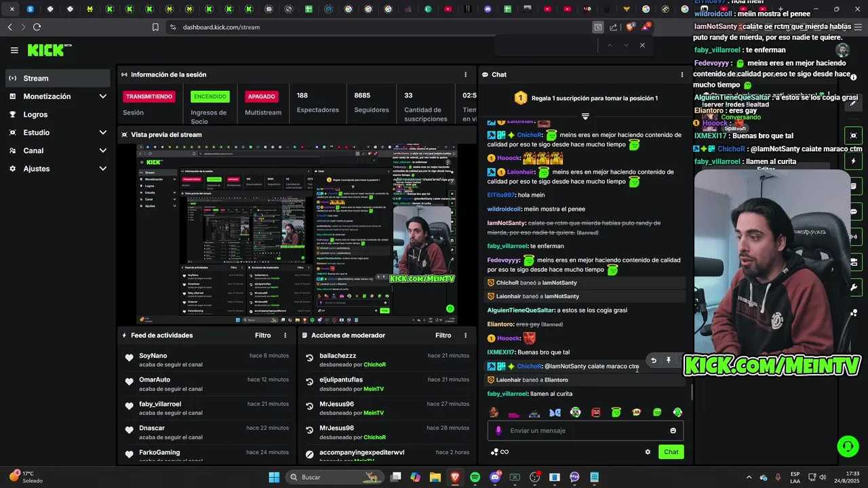This screenshot has height=488, width=868.
Task: Click MeinTV link in eljulipantuflas unban entry
Action: (x=374, y=389)
